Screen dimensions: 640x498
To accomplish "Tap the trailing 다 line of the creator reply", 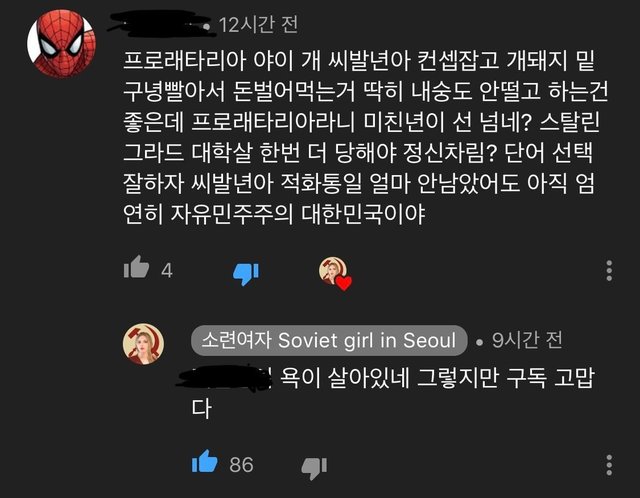I will [202, 409].
